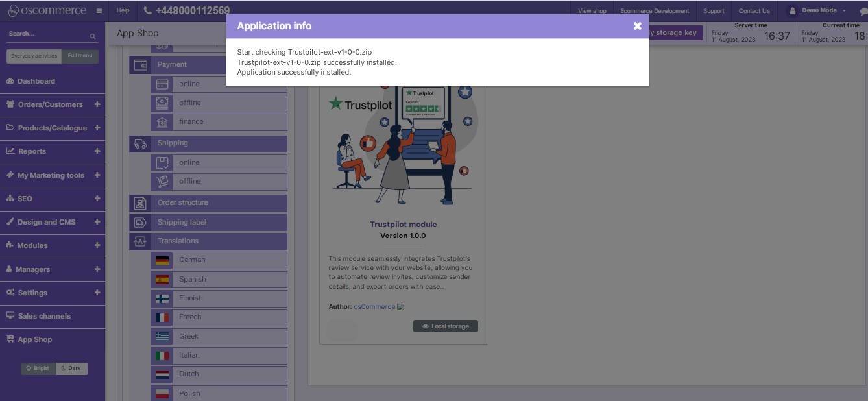Click the Shipping label icon
The image size is (868, 401).
(x=140, y=223)
